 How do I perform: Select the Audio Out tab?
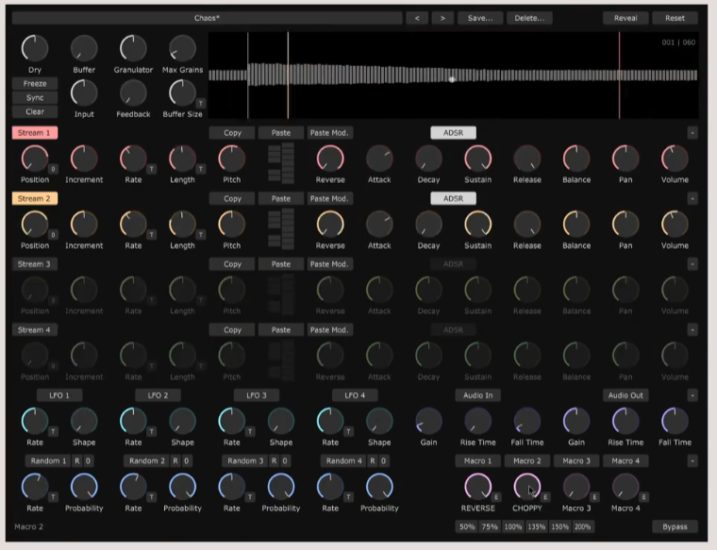coord(626,395)
